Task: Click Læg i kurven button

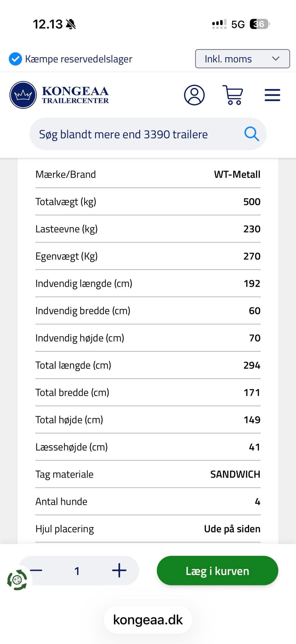Action: (x=217, y=571)
